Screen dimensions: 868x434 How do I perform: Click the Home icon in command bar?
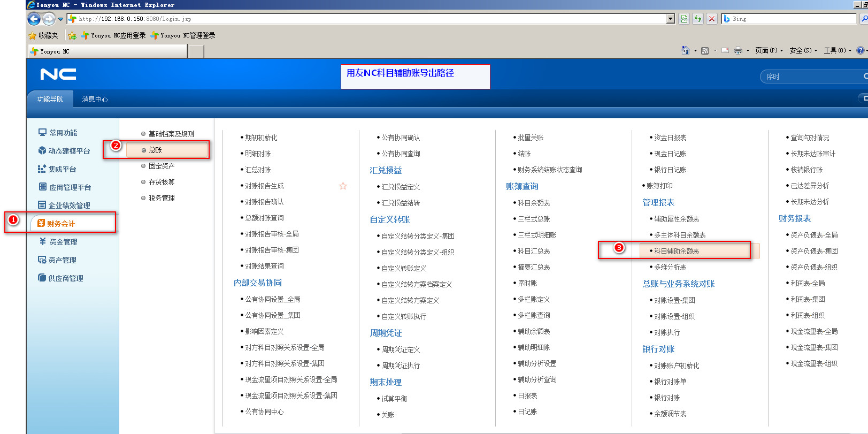pos(685,50)
